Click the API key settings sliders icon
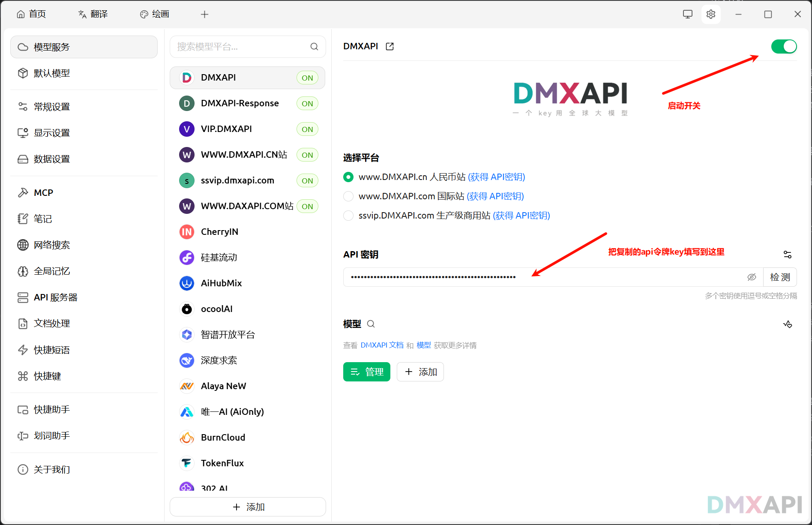812x525 pixels. click(787, 255)
